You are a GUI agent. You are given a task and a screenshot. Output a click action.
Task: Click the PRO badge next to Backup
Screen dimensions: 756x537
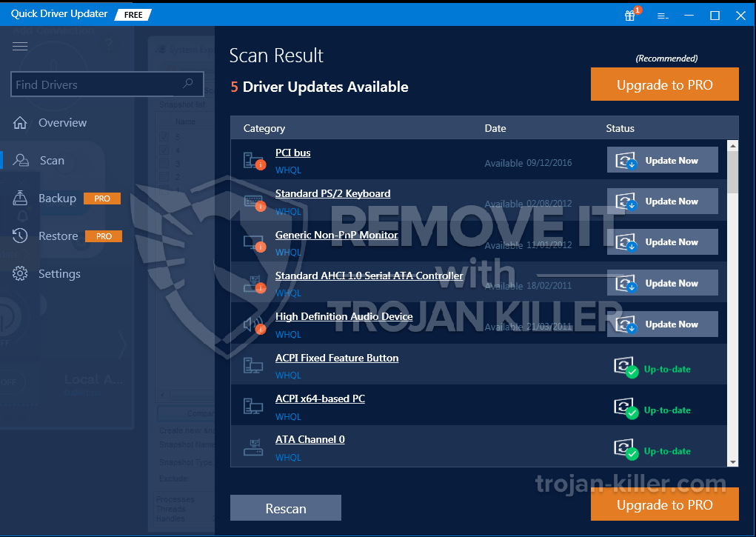point(102,199)
